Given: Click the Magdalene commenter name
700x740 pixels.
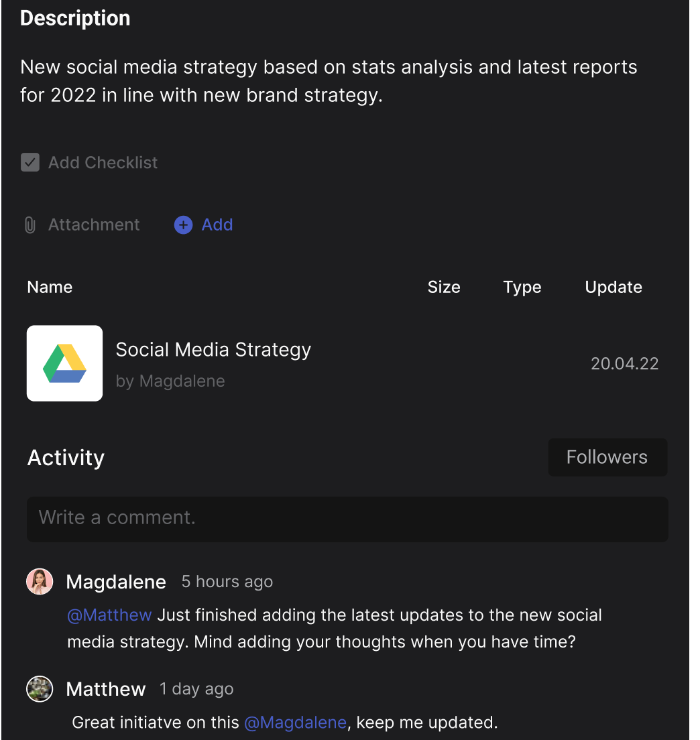Looking at the screenshot, I should click(116, 582).
